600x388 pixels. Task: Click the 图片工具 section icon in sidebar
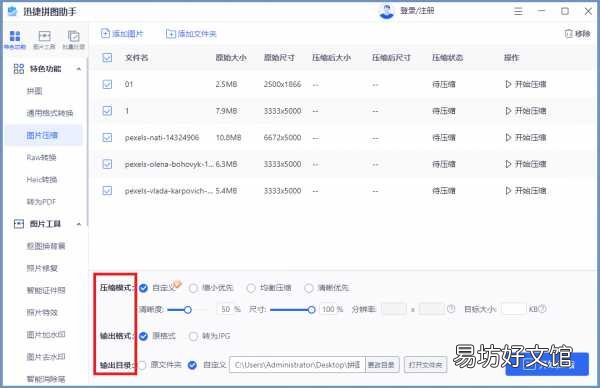(x=19, y=224)
